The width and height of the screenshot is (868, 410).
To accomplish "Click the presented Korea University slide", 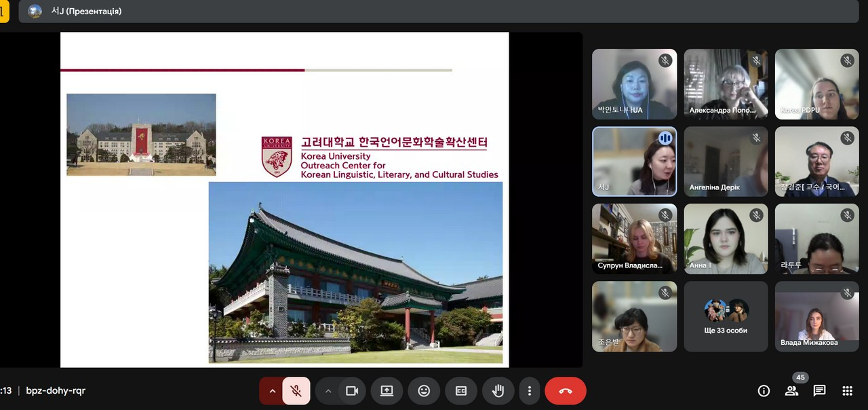I will [x=284, y=200].
